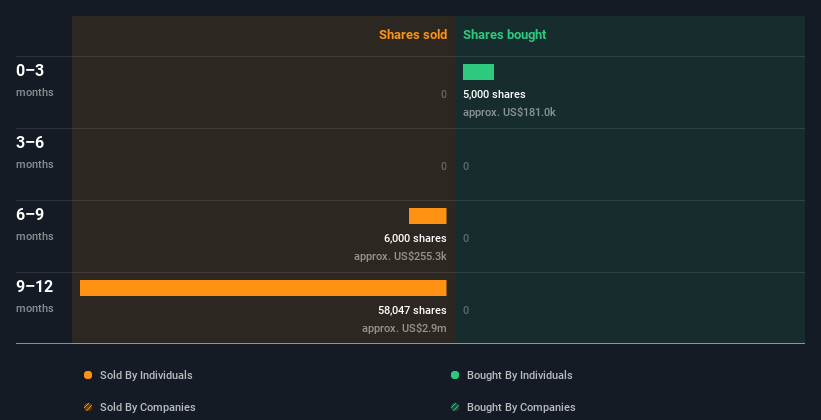
Task: Select the orange 6,000 shares sold bar
Action: click(x=428, y=216)
